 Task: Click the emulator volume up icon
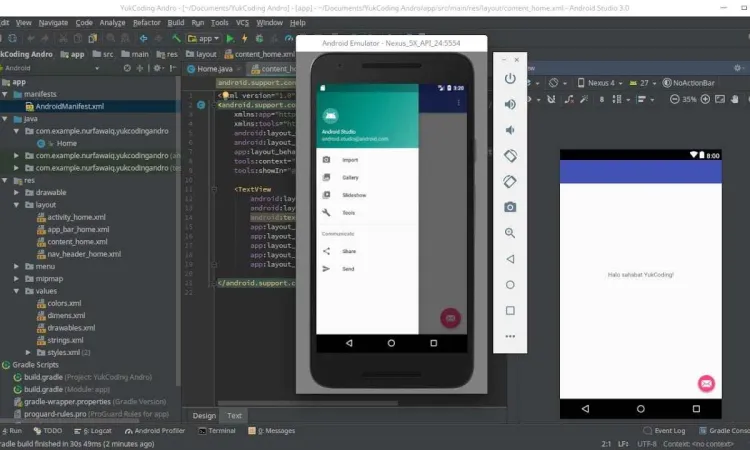pos(510,104)
